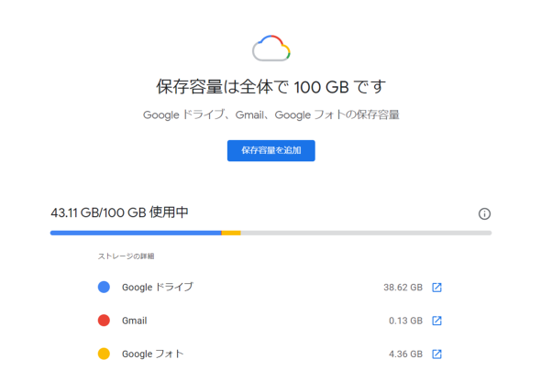
Task: Click the 38.62 GB Drive usage value
Action: (403, 288)
